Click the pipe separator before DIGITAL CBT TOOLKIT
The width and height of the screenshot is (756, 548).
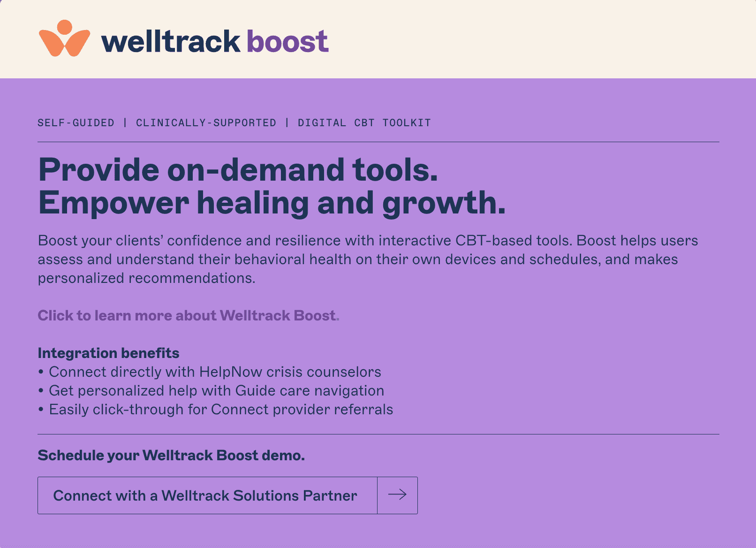(x=287, y=123)
